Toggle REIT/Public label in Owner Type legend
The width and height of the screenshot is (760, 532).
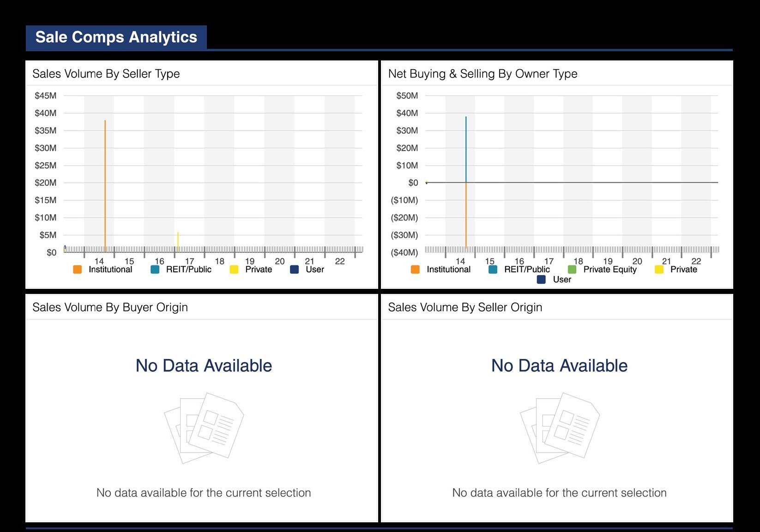pos(527,269)
